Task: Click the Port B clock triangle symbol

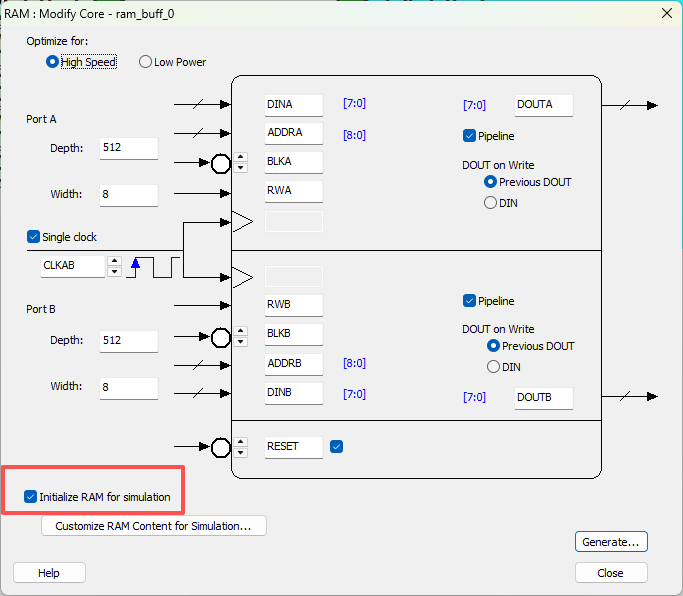Action: (243, 277)
